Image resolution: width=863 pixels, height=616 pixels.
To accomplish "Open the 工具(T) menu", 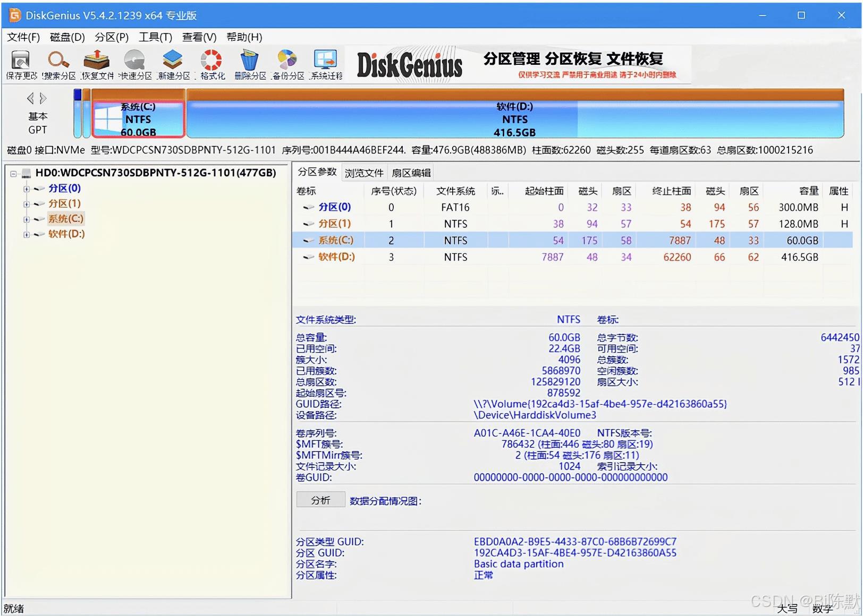I will pos(156,37).
